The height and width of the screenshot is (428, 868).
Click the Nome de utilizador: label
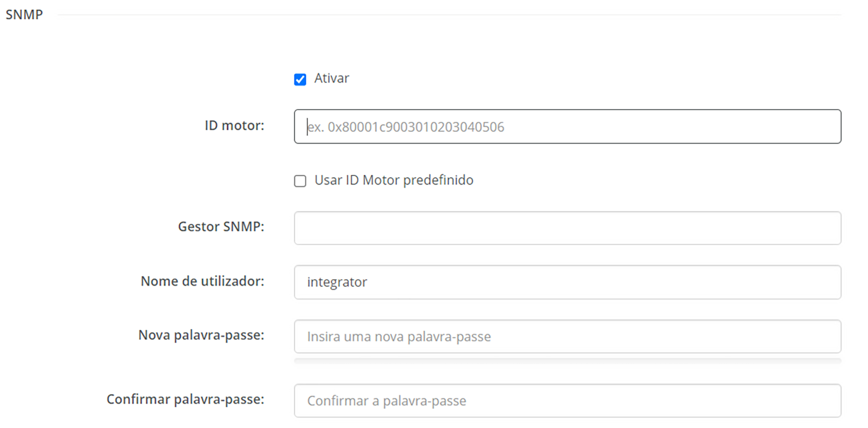tap(202, 281)
